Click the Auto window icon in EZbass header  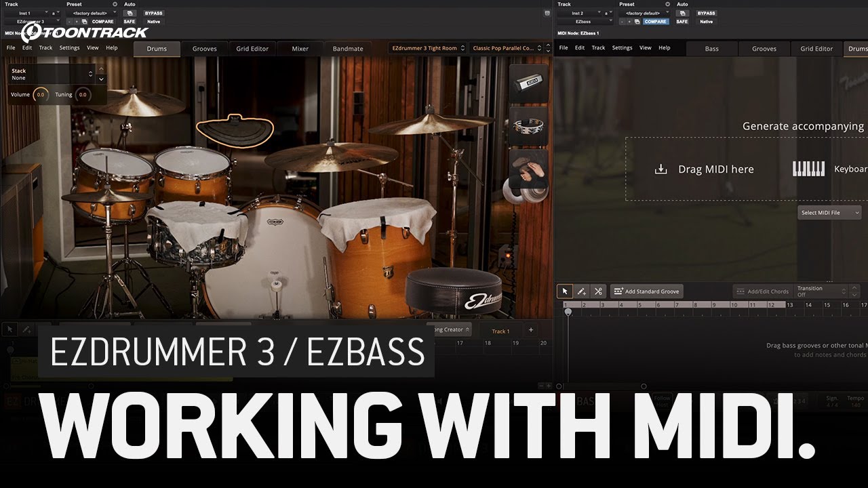coord(683,13)
